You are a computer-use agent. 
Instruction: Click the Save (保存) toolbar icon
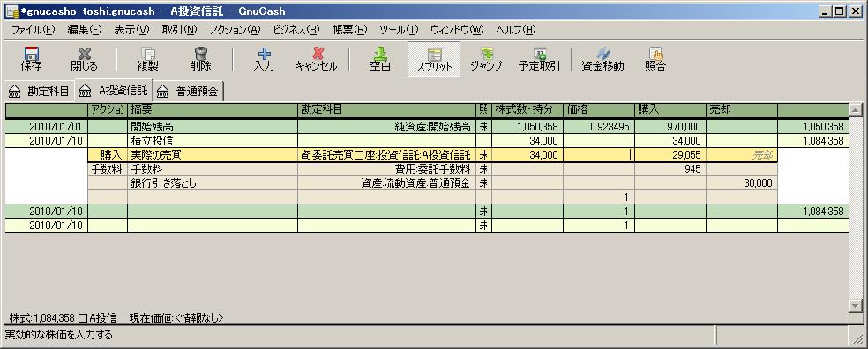[31, 59]
